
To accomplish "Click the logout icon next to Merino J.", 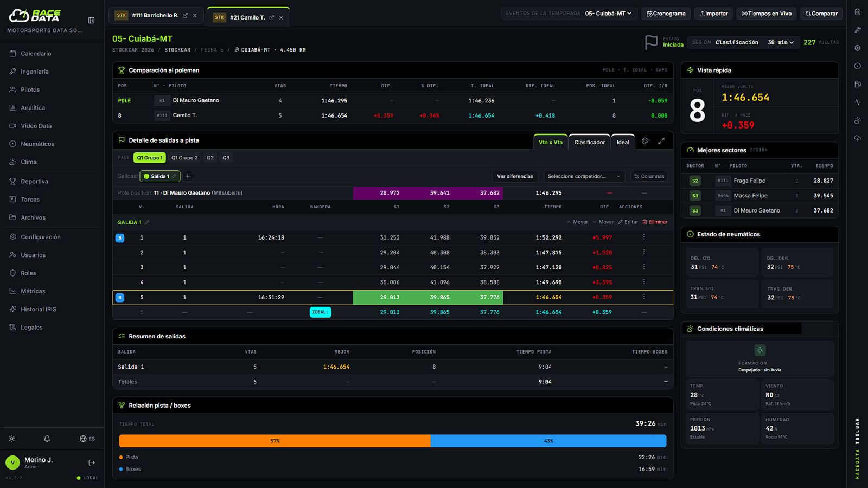I will [x=92, y=463].
